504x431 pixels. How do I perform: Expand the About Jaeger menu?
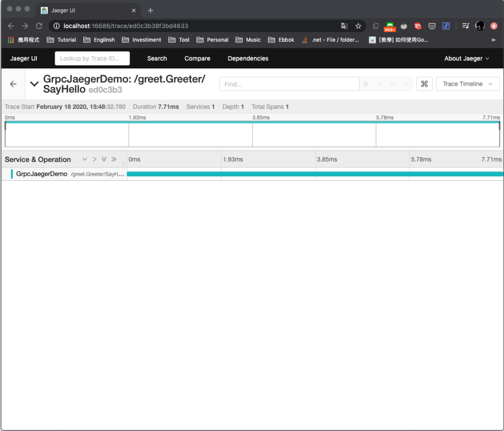[x=467, y=59]
